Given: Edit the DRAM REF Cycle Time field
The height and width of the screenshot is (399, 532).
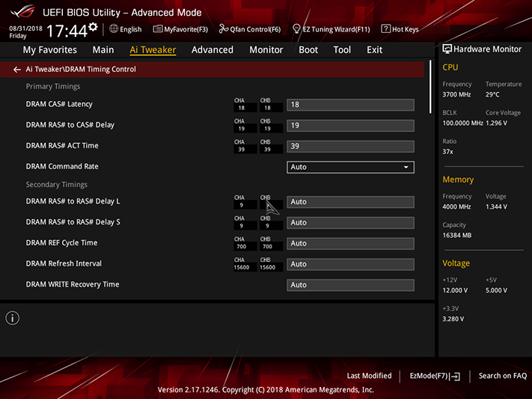Looking at the screenshot, I should point(350,243).
